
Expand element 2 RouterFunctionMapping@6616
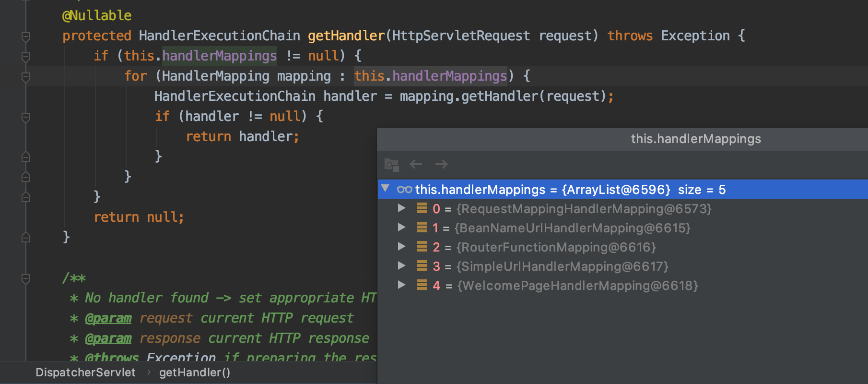402,247
